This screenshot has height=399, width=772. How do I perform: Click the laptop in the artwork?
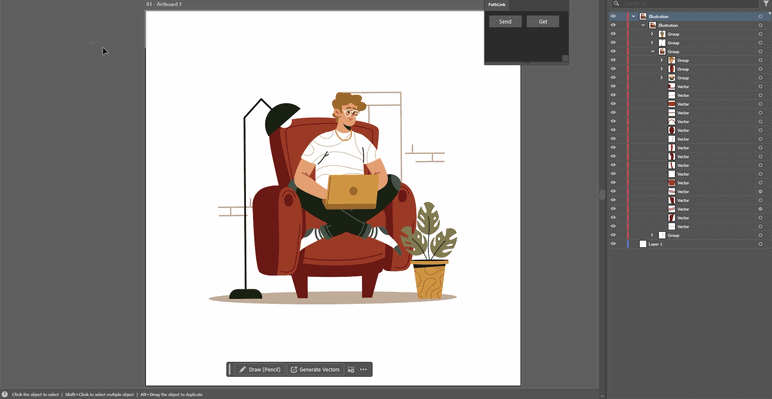tap(352, 192)
